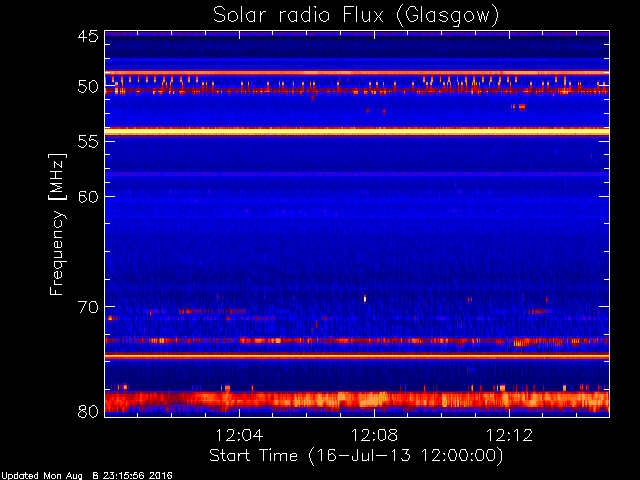640x480 pixels.
Task: Click the 12:08 time tick label
Action: (x=374, y=435)
